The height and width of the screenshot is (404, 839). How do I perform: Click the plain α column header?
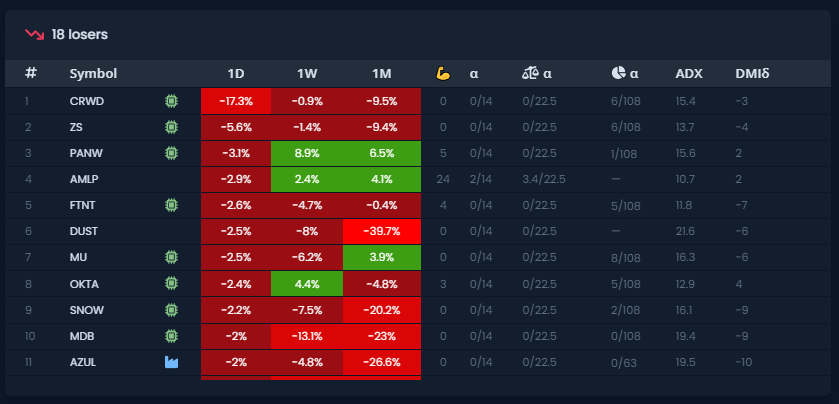tap(474, 74)
